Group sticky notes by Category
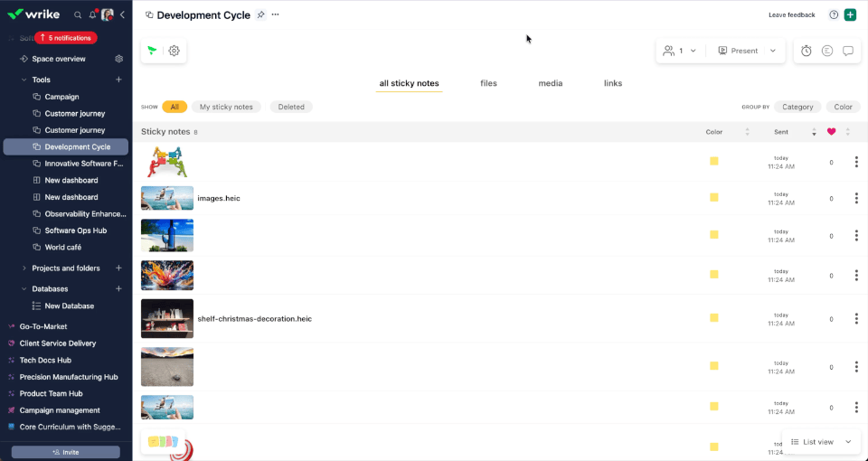 tap(797, 107)
